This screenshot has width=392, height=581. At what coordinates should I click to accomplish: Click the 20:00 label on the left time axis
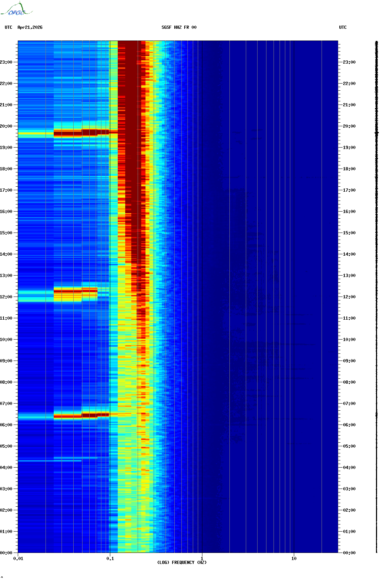(x=6, y=126)
